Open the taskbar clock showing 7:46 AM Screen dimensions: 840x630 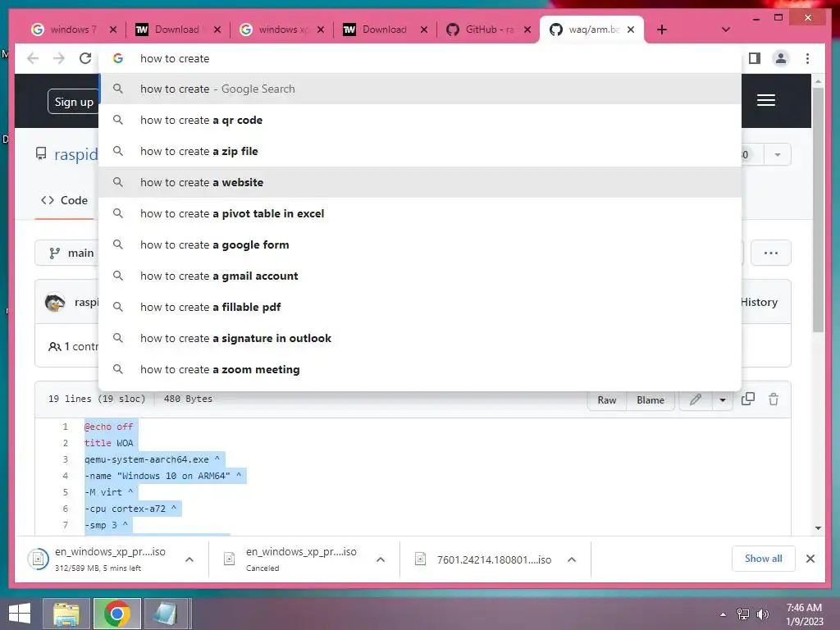coord(804,614)
